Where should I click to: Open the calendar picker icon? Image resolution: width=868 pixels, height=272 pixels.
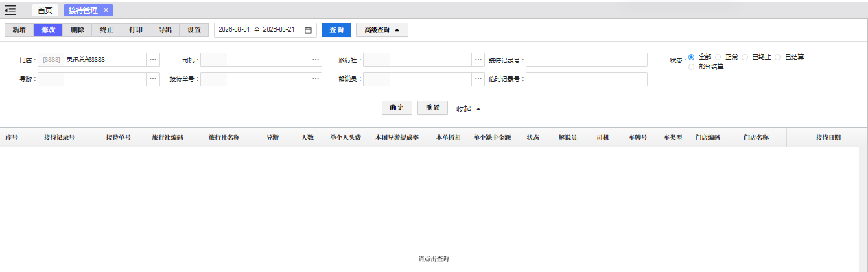pyautogui.click(x=308, y=30)
